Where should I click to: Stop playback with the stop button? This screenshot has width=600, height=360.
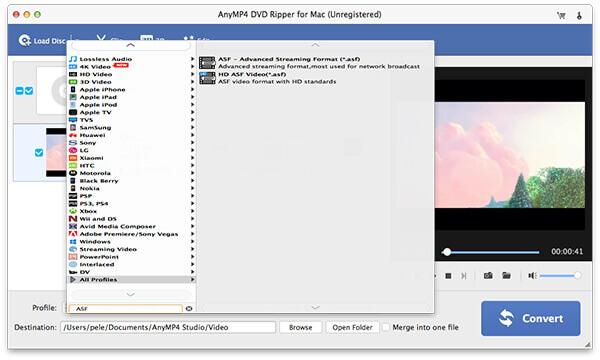(x=448, y=275)
